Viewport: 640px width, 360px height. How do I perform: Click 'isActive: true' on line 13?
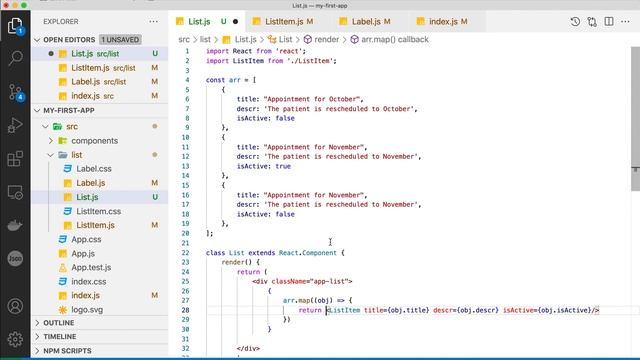pos(264,166)
